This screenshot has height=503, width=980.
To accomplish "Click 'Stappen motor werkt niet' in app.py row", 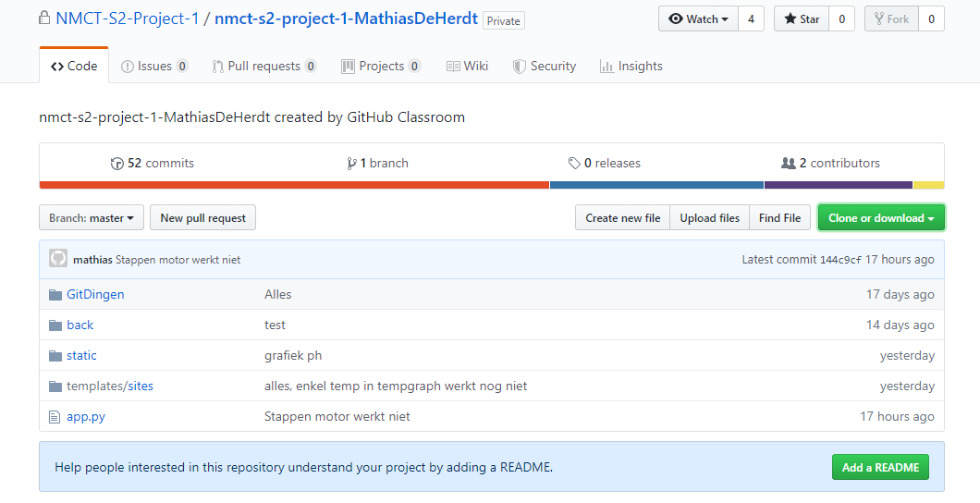I will pos(337,417).
